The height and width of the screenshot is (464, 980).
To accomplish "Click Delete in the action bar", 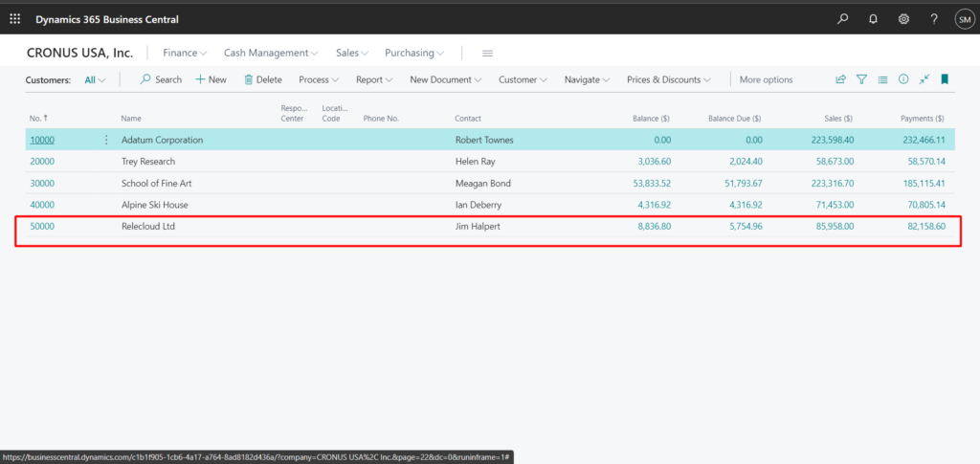I will (263, 80).
